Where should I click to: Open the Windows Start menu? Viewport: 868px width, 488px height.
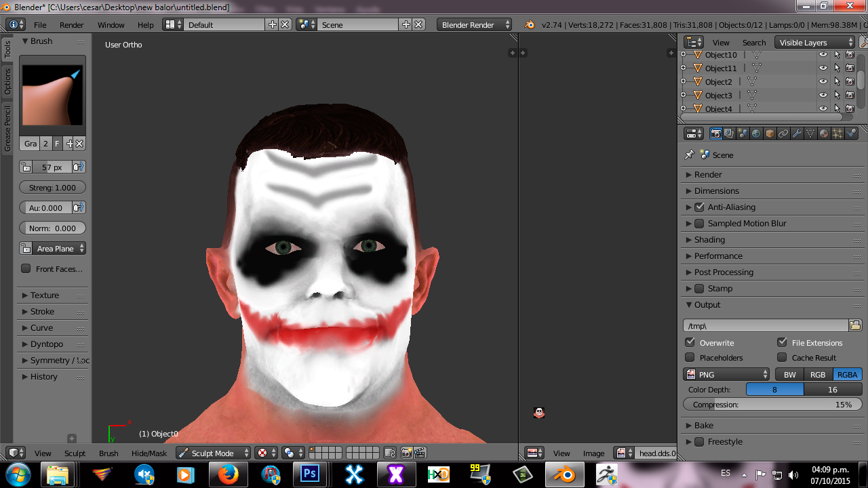[x=17, y=474]
